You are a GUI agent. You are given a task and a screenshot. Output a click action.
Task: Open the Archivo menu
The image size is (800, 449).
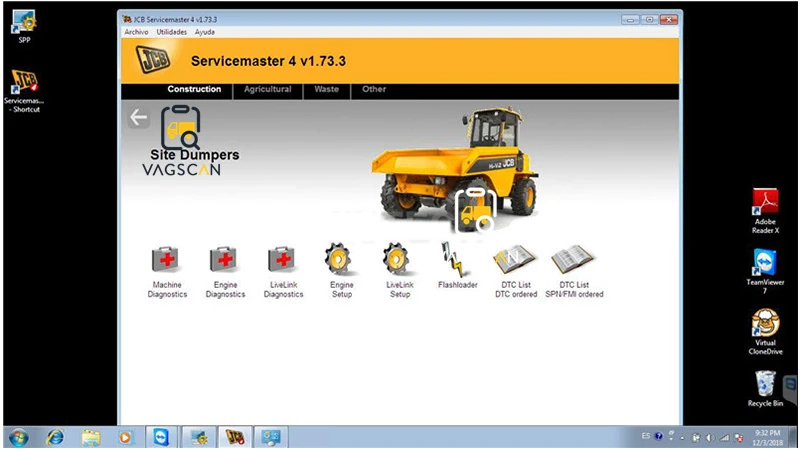point(136,32)
